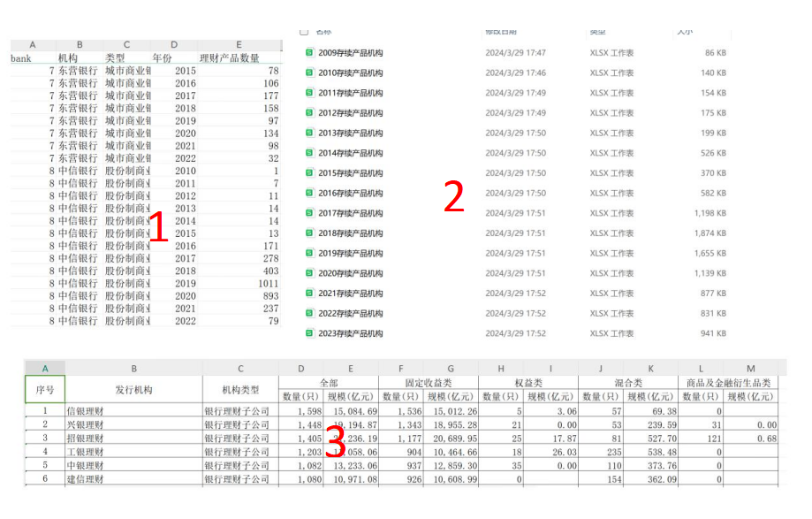Image resolution: width=812 pixels, height=519 pixels.
Task: Select the 理财产品数量 header cell
Action: point(239,58)
